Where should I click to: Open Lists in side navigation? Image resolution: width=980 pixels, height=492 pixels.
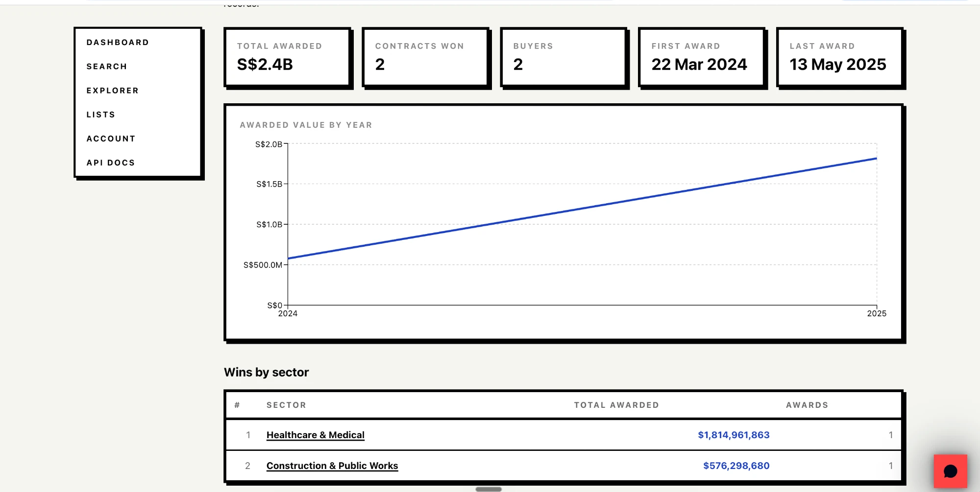[x=101, y=115]
